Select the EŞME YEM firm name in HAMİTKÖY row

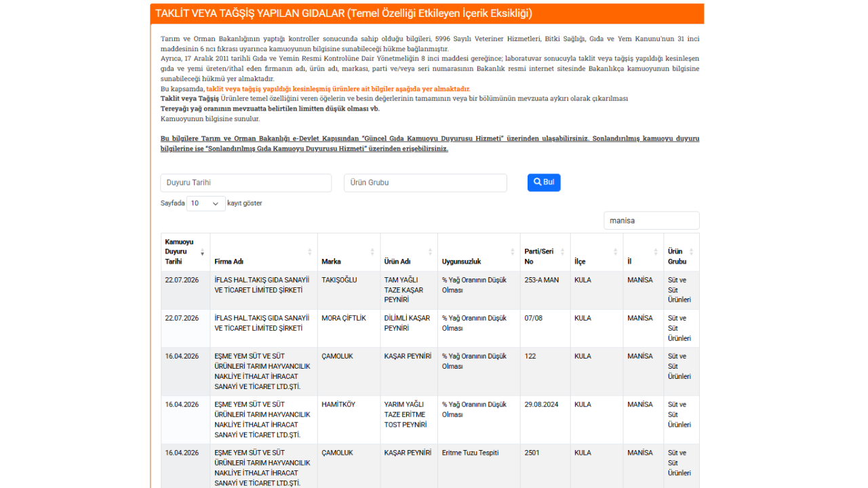(262, 420)
